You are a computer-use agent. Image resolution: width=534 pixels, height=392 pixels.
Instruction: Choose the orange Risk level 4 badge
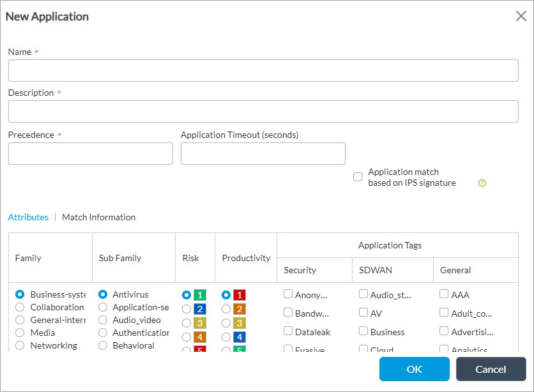pos(199,336)
